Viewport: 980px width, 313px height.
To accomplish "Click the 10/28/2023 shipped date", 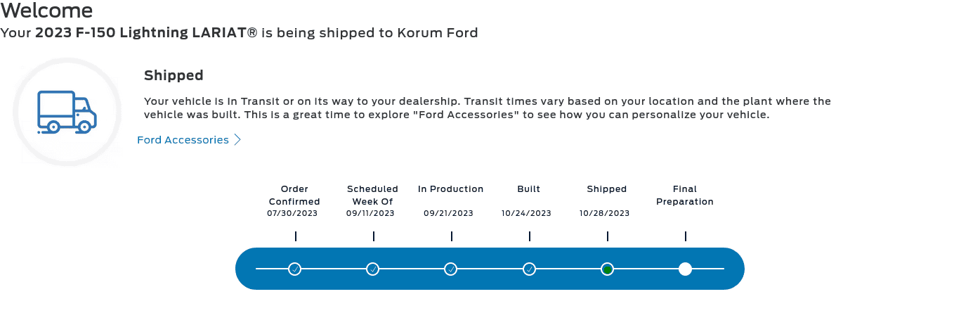I will (x=604, y=213).
